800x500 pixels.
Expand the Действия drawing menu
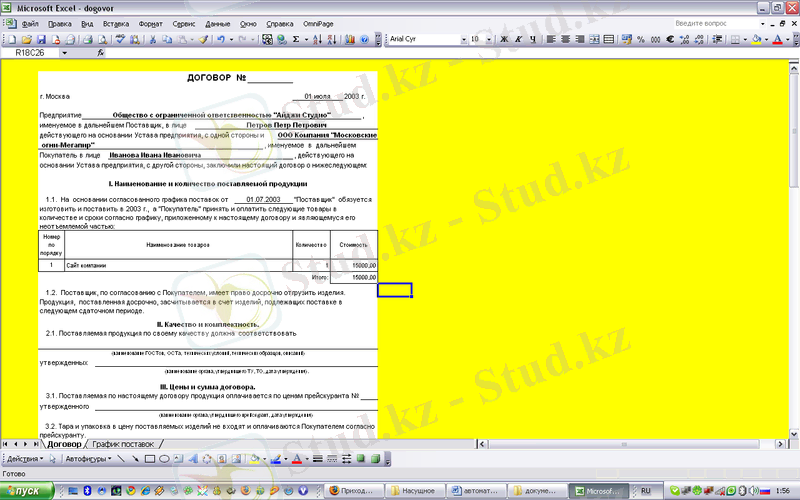point(25,459)
